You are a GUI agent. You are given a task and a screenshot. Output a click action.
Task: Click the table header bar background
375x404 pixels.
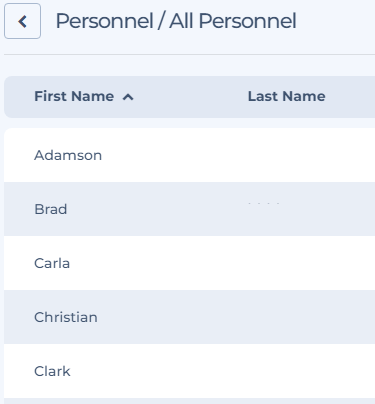click(189, 97)
